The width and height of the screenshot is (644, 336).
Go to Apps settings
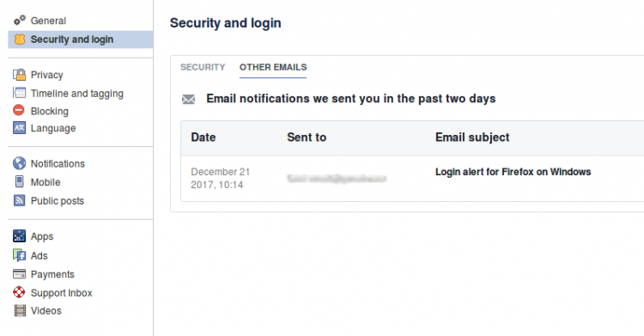42,236
